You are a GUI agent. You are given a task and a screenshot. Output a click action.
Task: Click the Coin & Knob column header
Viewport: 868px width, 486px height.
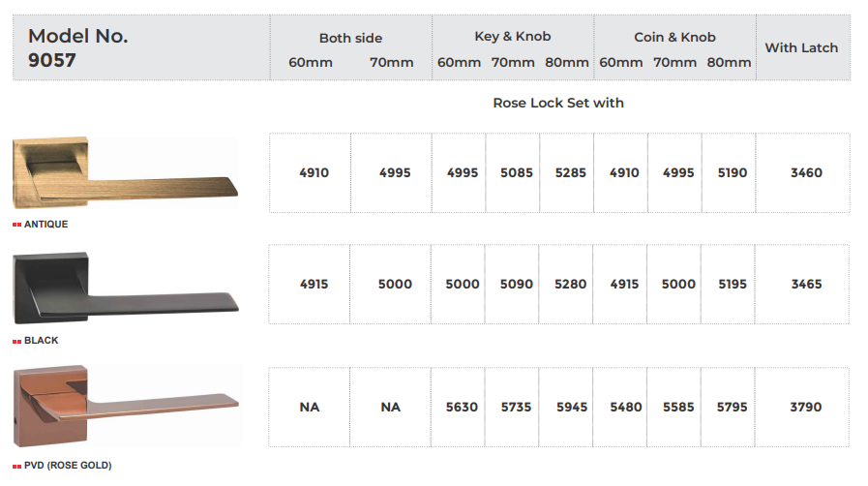pos(674,38)
